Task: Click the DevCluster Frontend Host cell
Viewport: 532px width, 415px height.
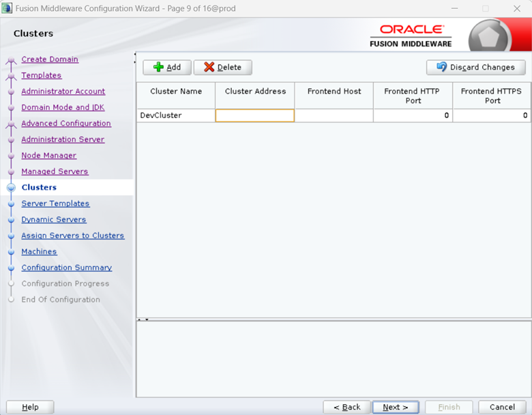Action: coord(334,115)
